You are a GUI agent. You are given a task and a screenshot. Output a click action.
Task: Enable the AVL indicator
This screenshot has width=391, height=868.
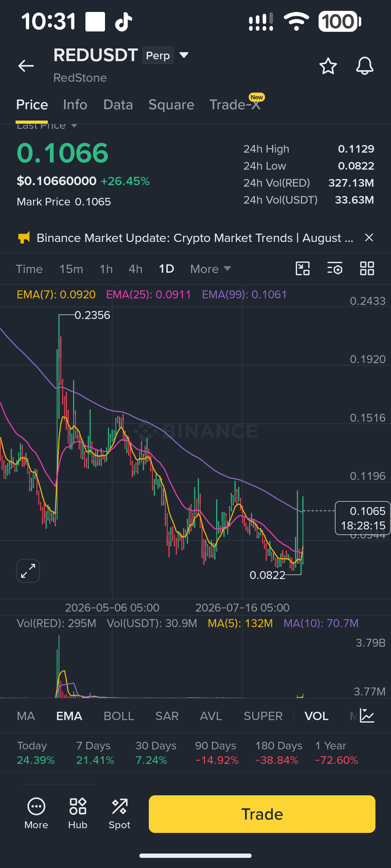coord(211,716)
